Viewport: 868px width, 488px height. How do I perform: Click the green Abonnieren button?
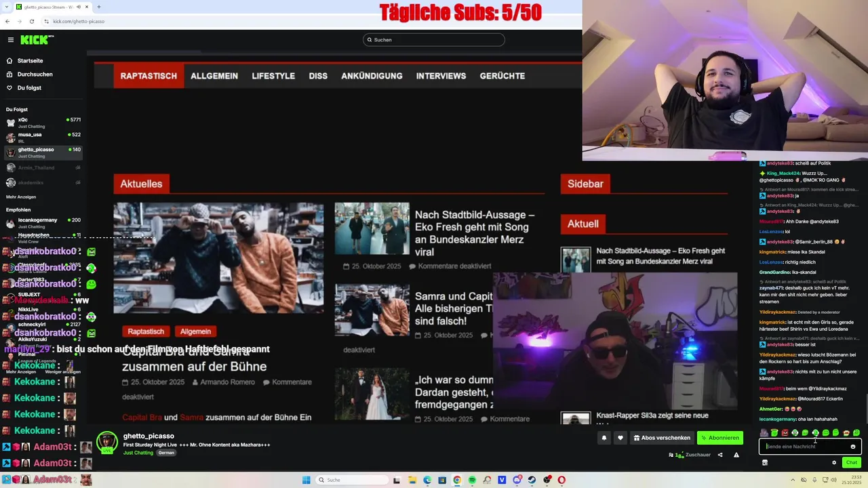pos(720,438)
